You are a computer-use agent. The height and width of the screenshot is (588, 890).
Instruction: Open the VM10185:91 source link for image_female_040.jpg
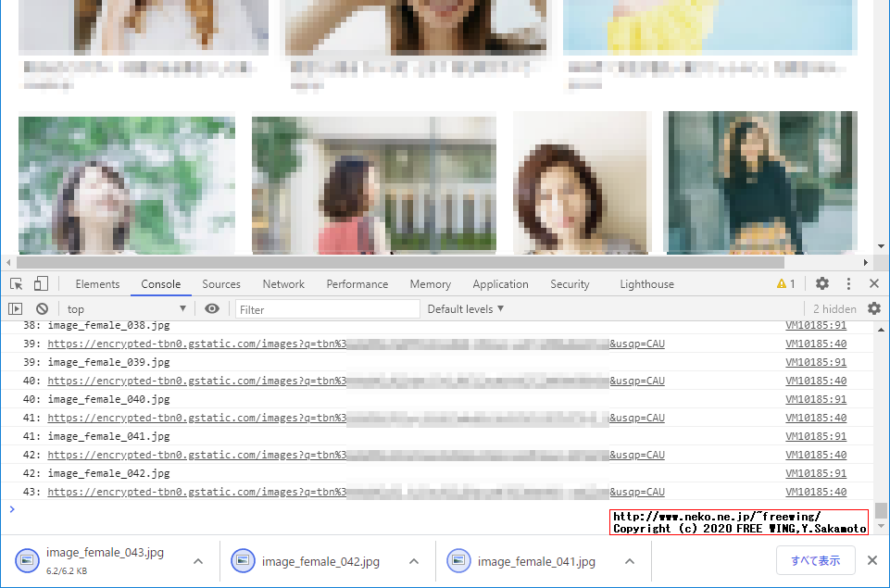[815, 399]
